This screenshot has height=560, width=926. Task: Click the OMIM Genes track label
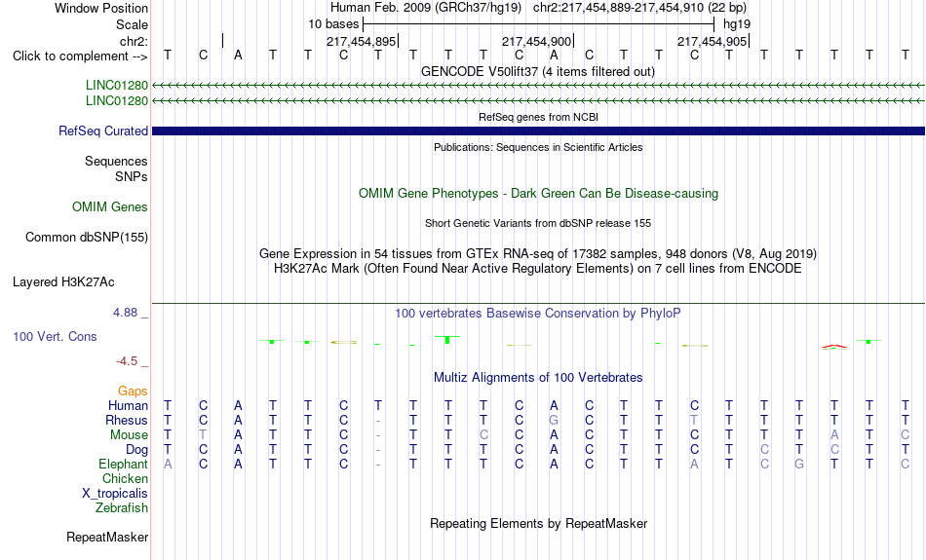click(x=110, y=207)
